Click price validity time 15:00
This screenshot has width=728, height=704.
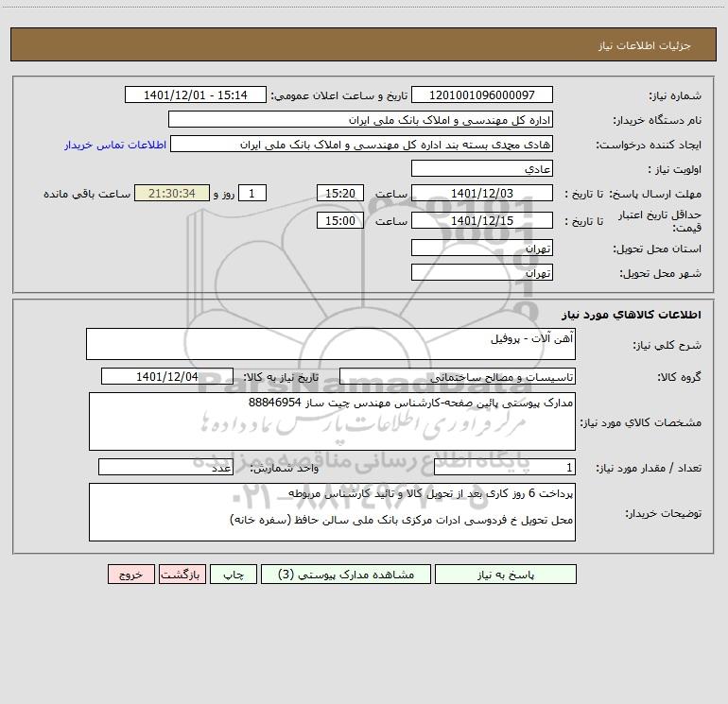pyautogui.click(x=339, y=220)
